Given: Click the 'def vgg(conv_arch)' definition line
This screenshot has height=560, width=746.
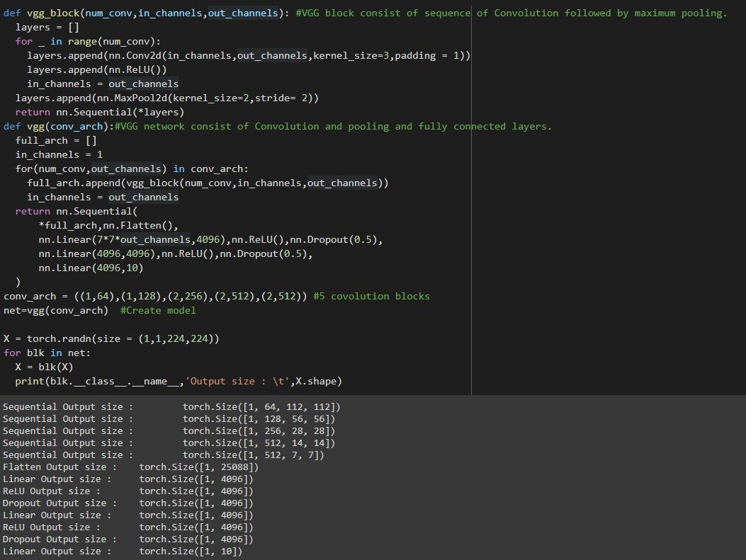Looking at the screenshot, I should 278,127.
